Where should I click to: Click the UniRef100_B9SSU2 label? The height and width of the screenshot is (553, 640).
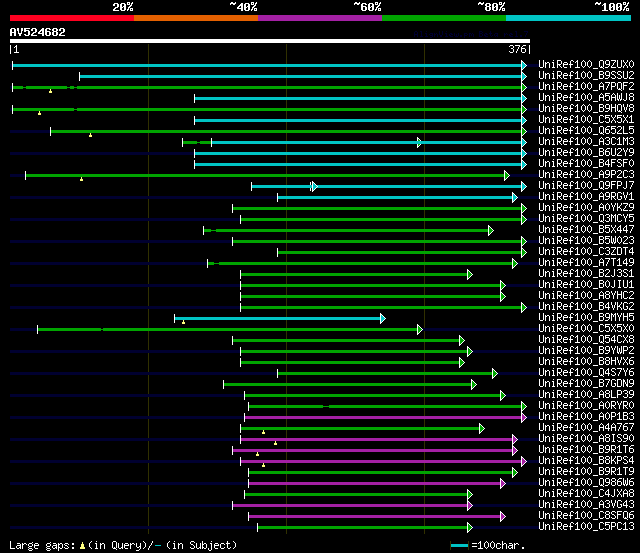click(x=586, y=76)
